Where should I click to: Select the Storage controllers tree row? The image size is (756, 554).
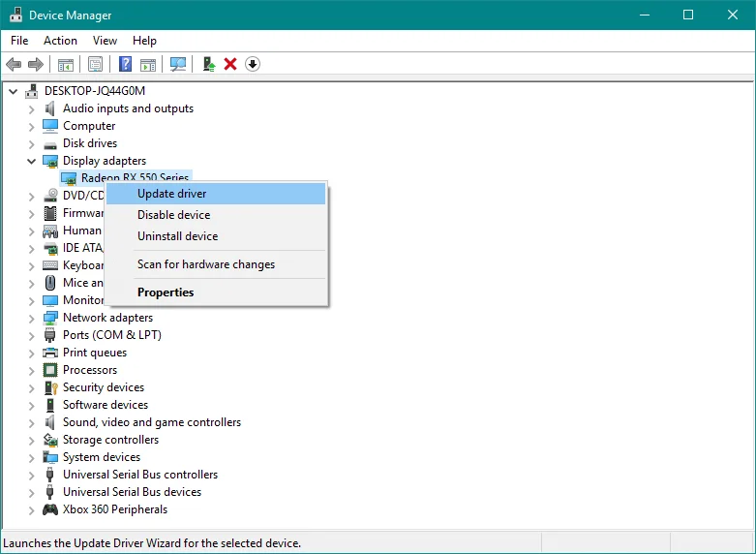(x=110, y=440)
